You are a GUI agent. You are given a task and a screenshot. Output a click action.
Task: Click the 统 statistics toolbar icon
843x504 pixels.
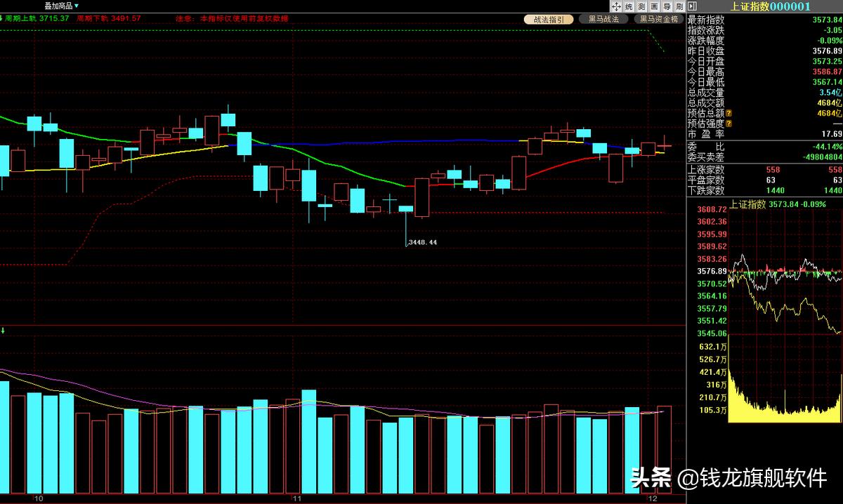click(x=629, y=6)
